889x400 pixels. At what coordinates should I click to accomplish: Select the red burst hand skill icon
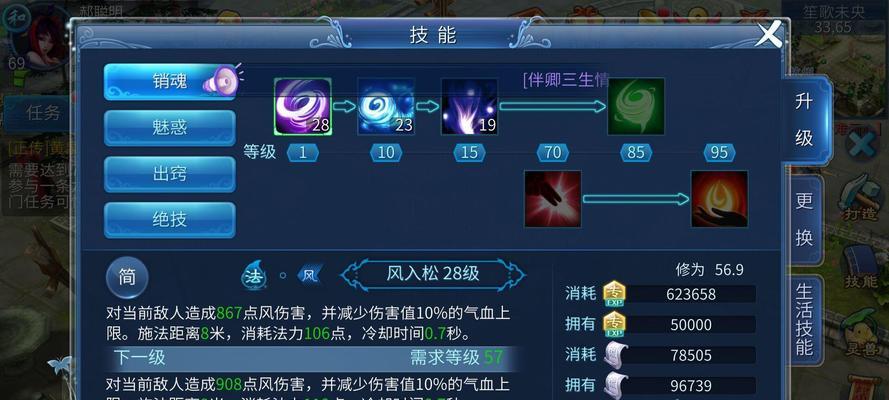(x=553, y=199)
